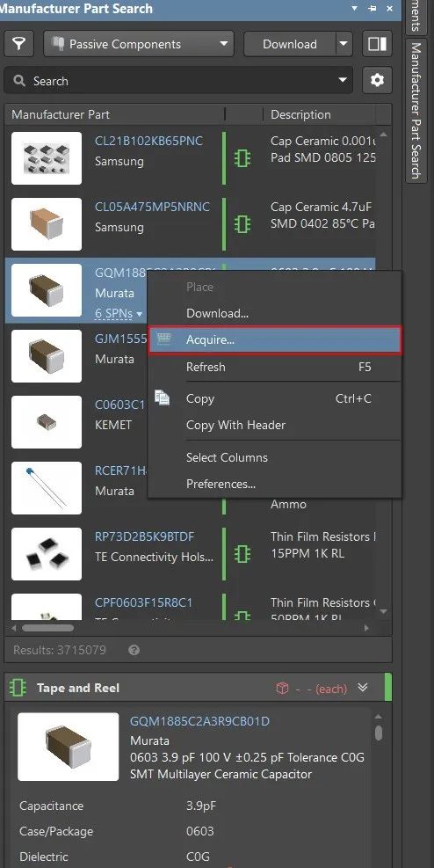Select Copy With Header menu entry

(275, 425)
